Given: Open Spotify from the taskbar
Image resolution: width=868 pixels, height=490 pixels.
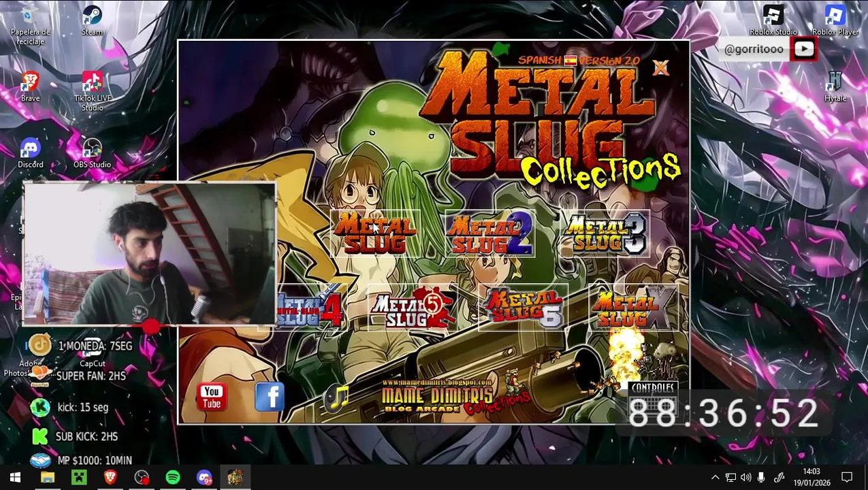Looking at the screenshot, I should click(173, 478).
